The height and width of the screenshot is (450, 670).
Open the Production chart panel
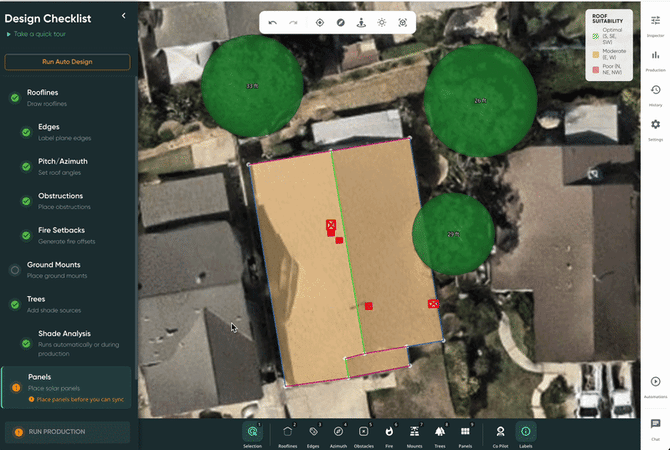[655, 58]
